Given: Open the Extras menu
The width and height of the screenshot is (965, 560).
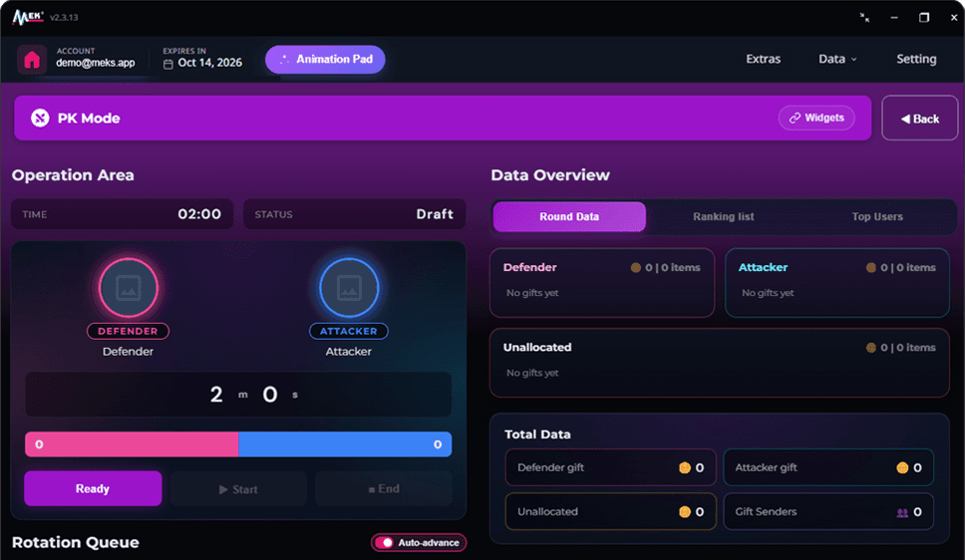Looking at the screenshot, I should click(x=764, y=59).
